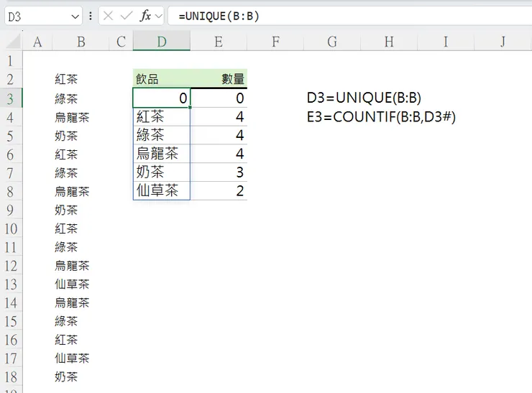532x393 pixels.
Task: Select row 18 header
Action: [x=11, y=377]
